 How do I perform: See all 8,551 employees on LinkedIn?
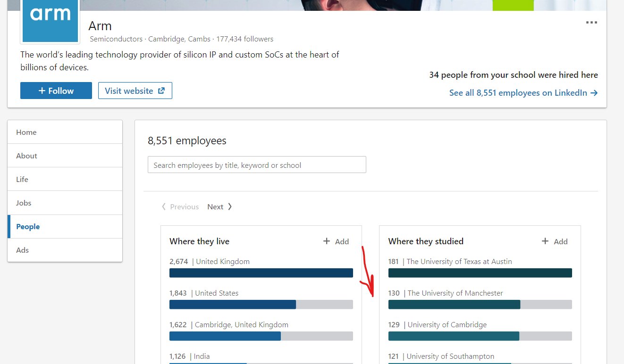point(523,93)
